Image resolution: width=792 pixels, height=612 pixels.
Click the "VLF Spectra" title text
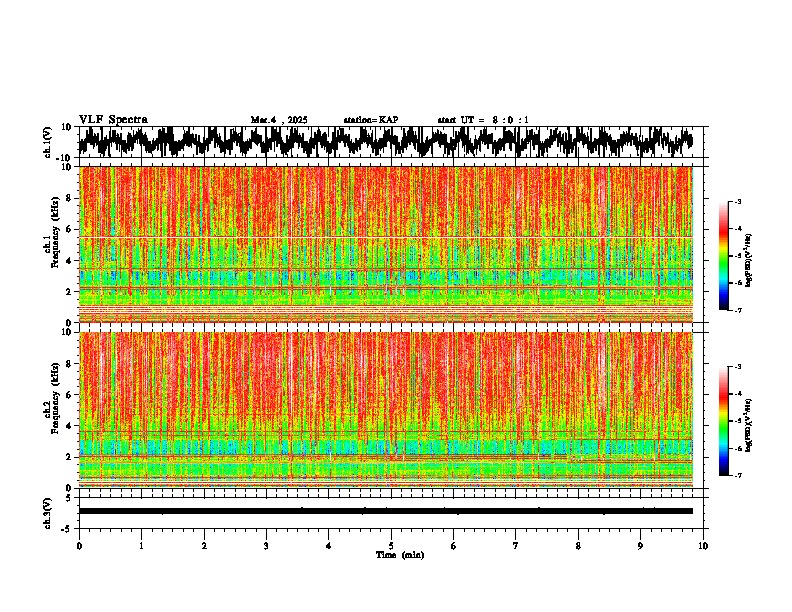[x=113, y=120]
